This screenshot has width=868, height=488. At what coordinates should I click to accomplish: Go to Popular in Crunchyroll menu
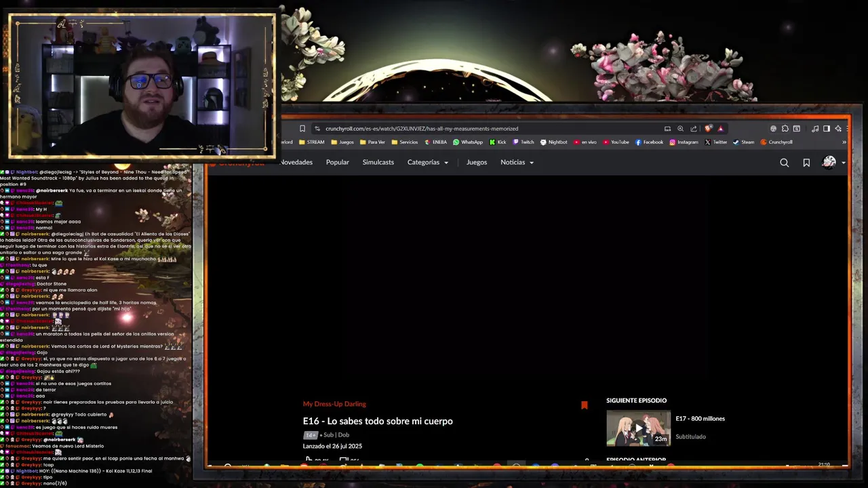(x=337, y=163)
